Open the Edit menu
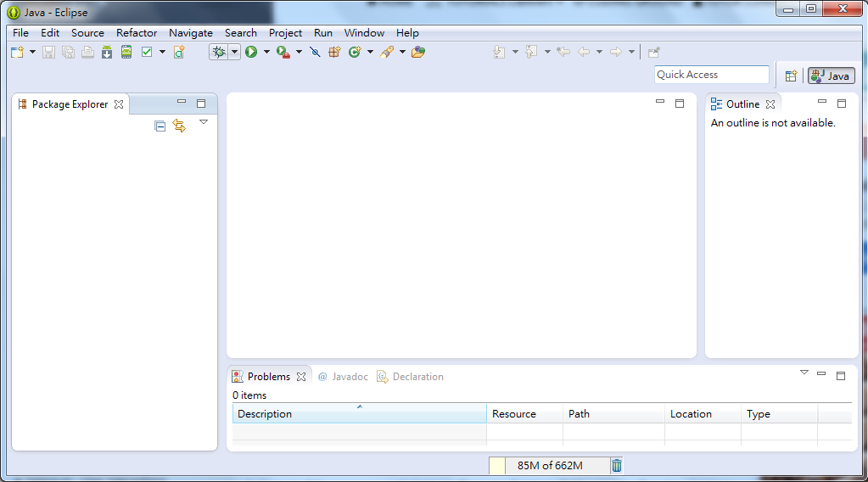Image resolution: width=868 pixels, height=482 pixels. click(x=50, y=32)
